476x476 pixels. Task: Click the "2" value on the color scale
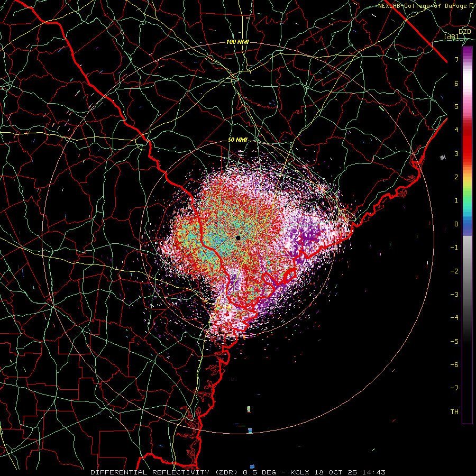tap(456, 177)
